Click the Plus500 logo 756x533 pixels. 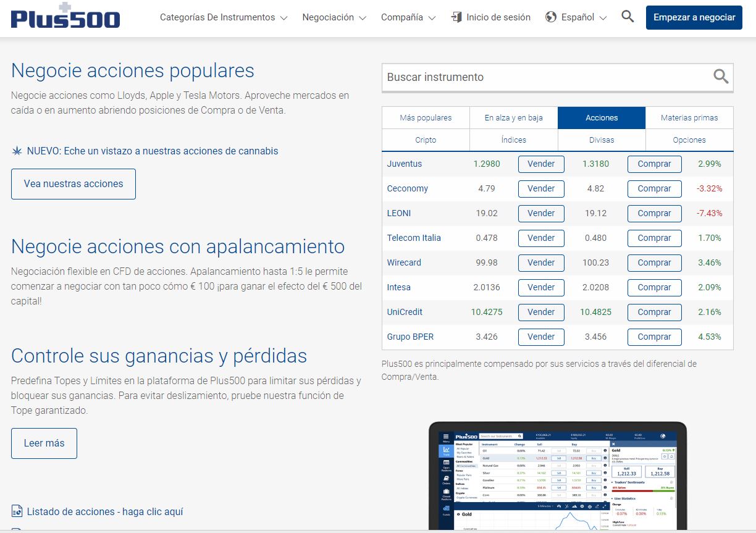click(65, 17)
